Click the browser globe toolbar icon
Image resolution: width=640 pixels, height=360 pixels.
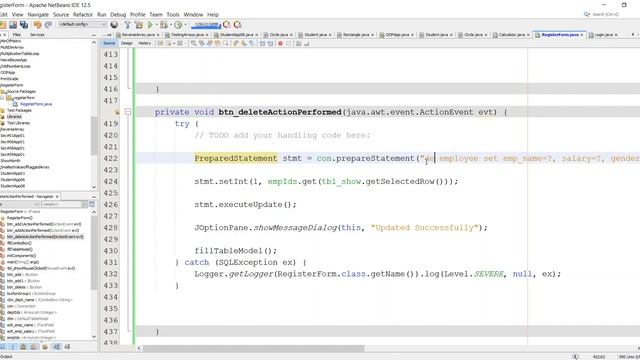(x=114, y=25)
